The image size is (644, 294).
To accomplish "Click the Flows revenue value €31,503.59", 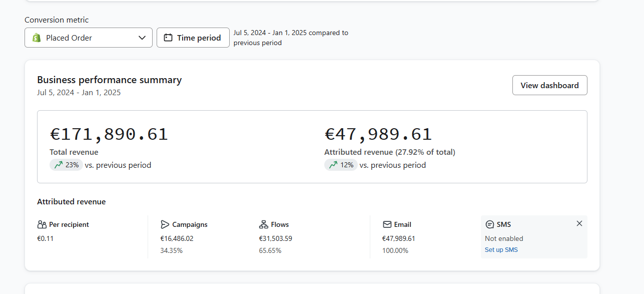I will pyautogui.click(x=276, y=238).
